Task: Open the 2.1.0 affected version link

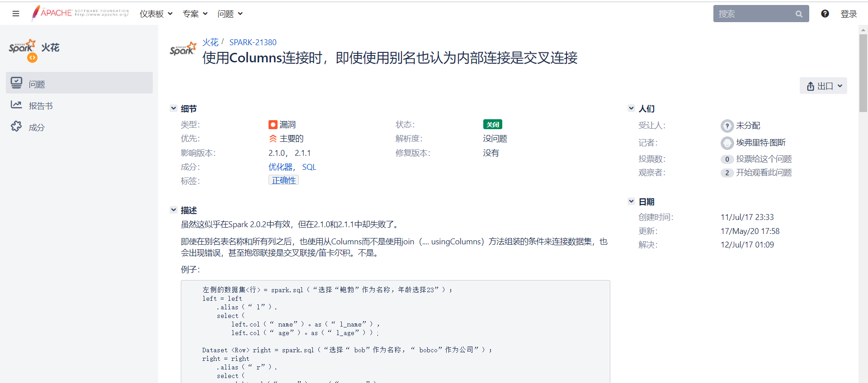Action: 277,153
